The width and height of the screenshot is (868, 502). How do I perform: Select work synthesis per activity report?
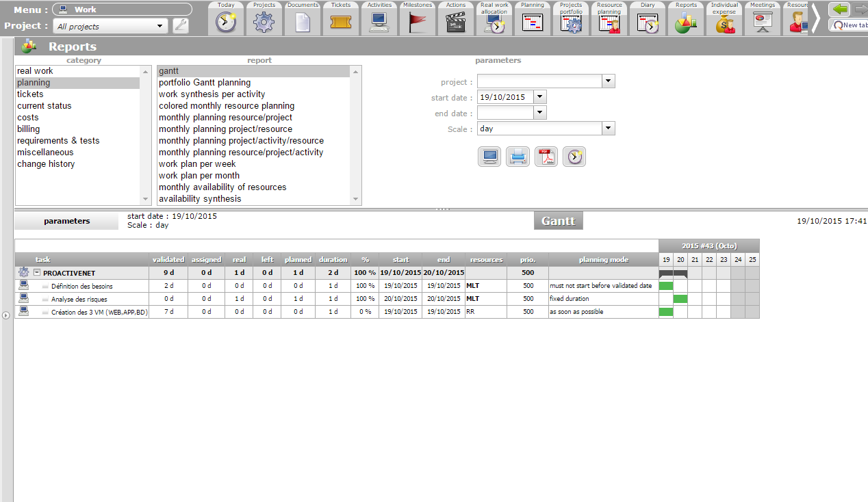tap(253, 94)
